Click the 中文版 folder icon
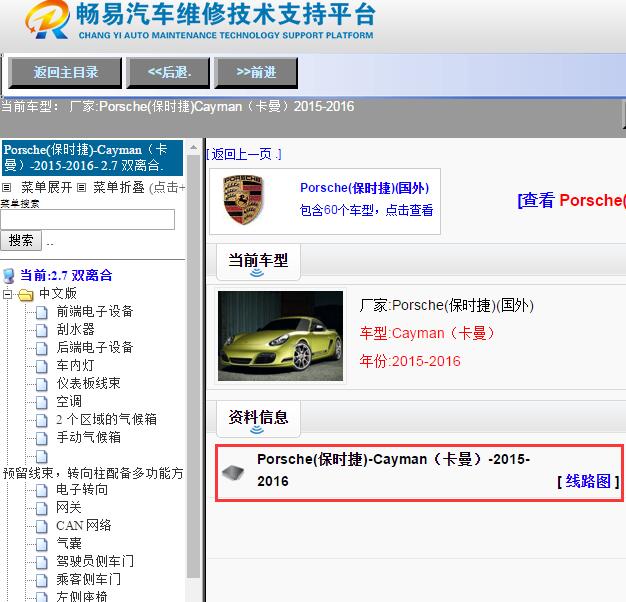This screenshot has height=602, width=626. [26, 295]
